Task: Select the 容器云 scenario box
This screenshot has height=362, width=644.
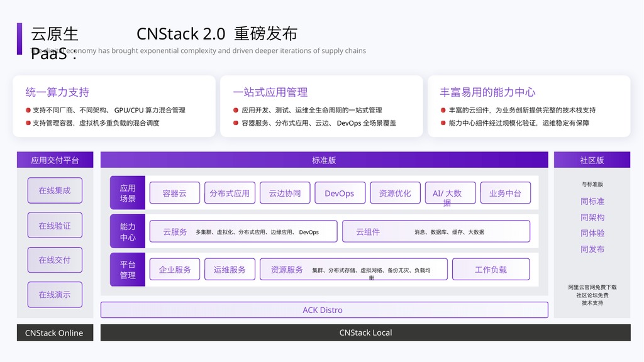Action: point(175,193)
